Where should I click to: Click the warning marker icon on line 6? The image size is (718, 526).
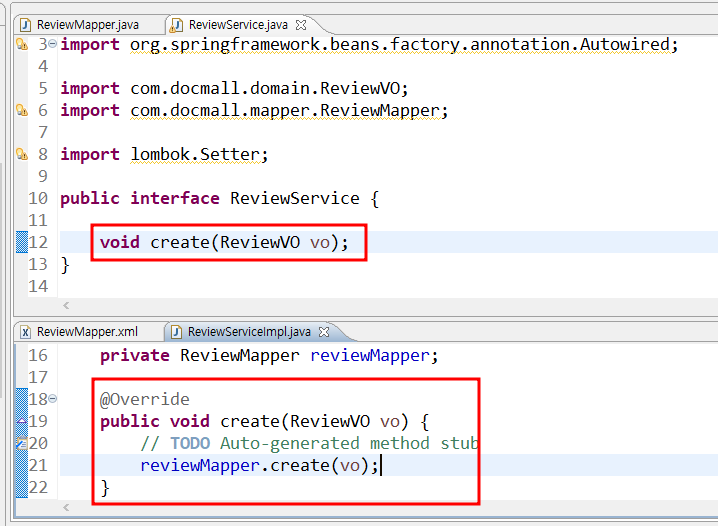click(22, 110)
